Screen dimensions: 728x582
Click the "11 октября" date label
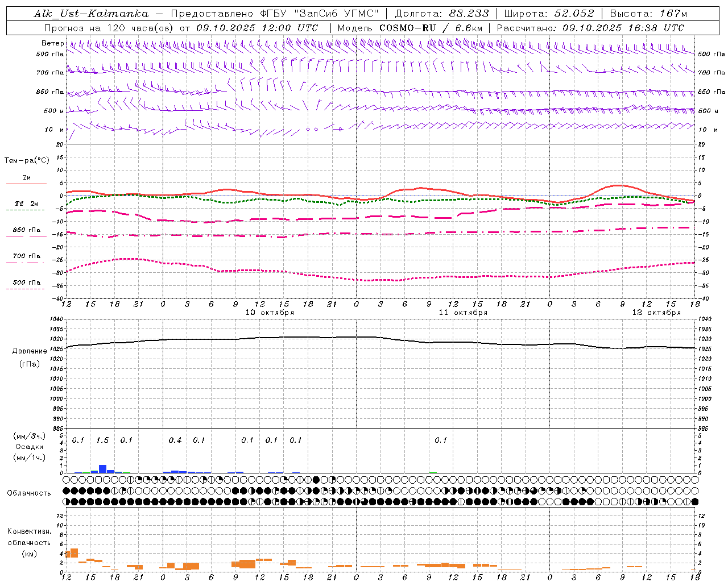463,313
